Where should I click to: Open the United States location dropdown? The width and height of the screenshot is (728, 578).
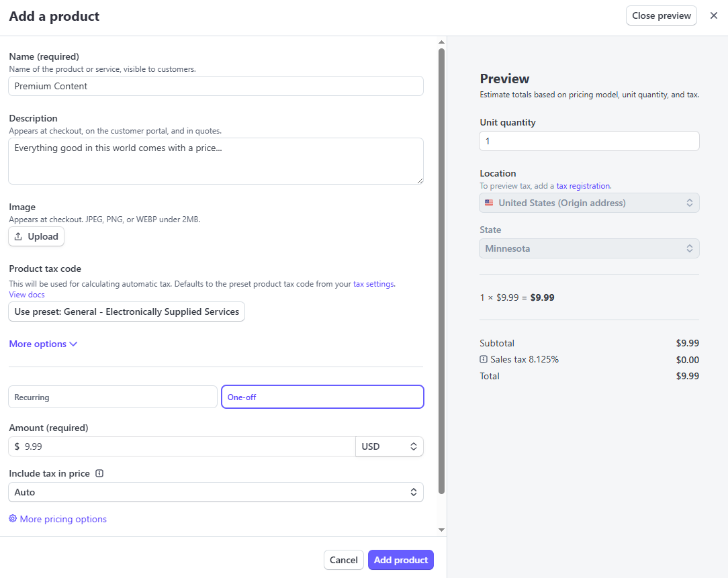(589, 203)
